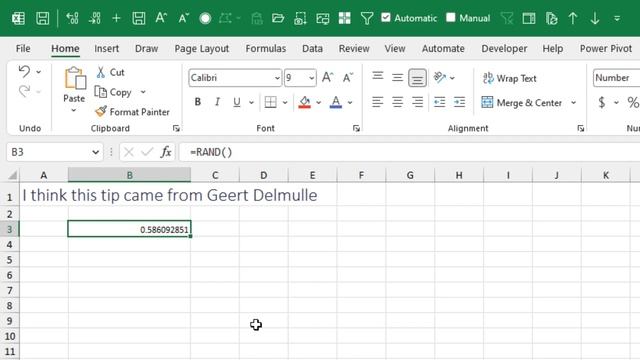This screenshot has height=360, width=640.
Task: Click the Undo arrow icon
Action: click(x=24, y=71)
